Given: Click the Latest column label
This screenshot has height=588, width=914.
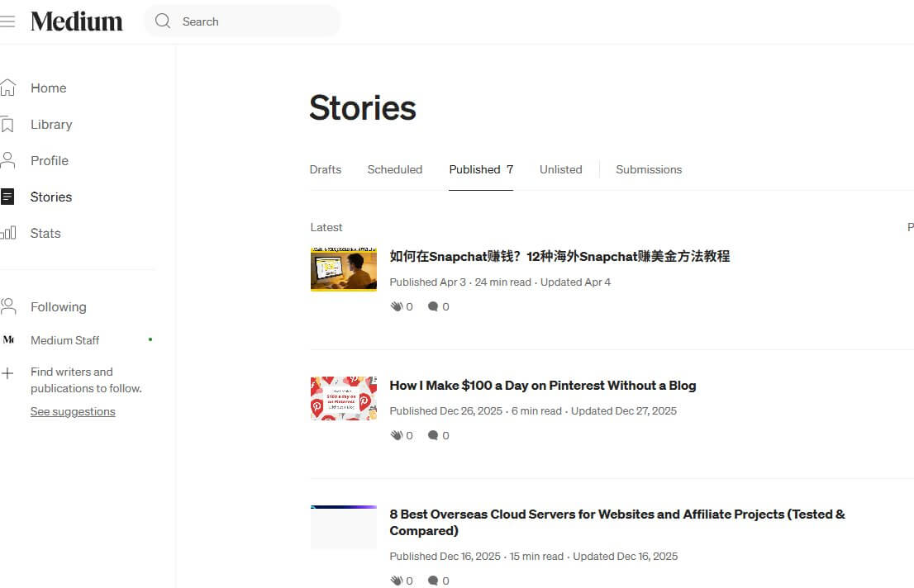Looking at the screenshot, I should click(326, 227).
